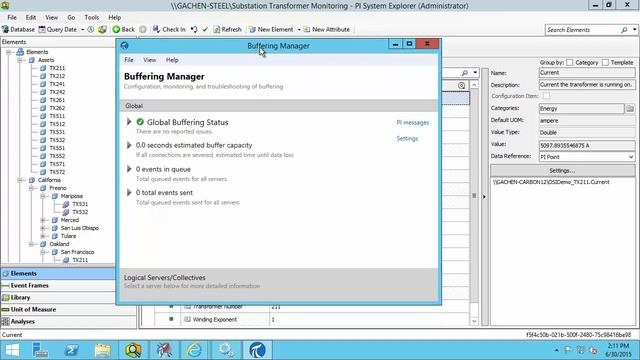Image resolution: width=640 pixels, height=360 pixels.
Task: Toggle the Configuration Item checkbox
Action: (x=546, y=96)
